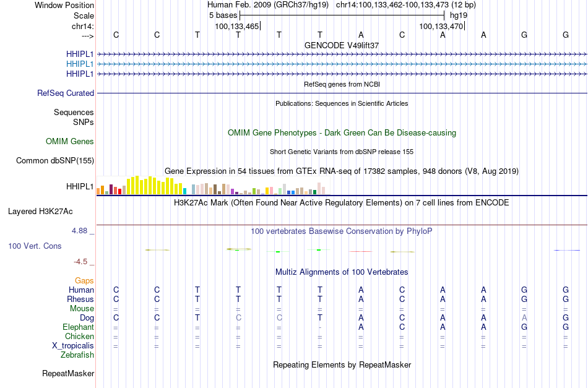588x388 pixels.
Task: Click the chr14: base position label
Action: (x=82, y=26)
